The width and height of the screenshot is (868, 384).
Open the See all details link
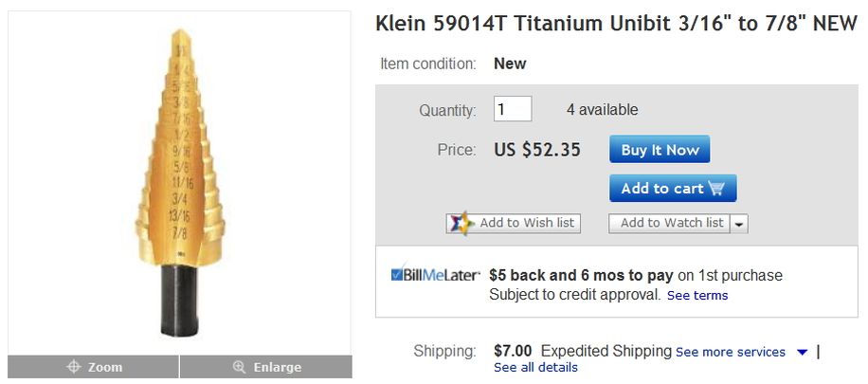click(x=535, y=367)
